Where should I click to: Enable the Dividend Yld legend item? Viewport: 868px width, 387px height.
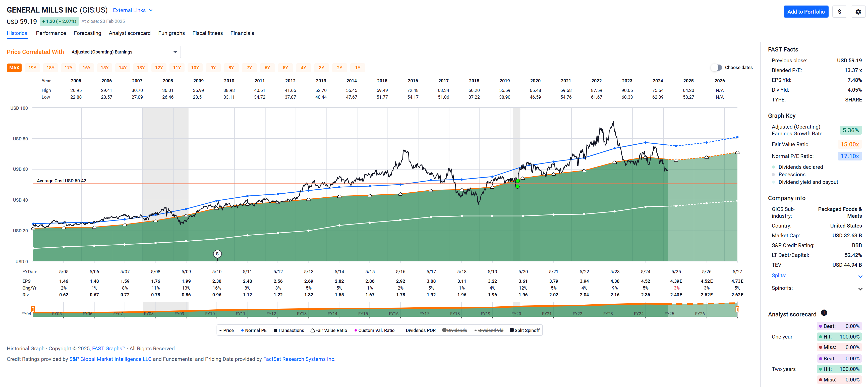tap(489, 330)
